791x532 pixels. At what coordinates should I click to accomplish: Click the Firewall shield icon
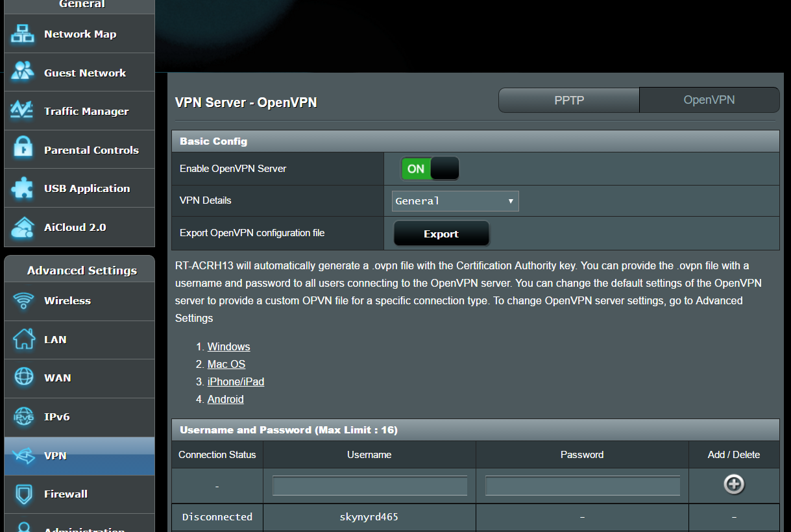click(x=23, y=494)
